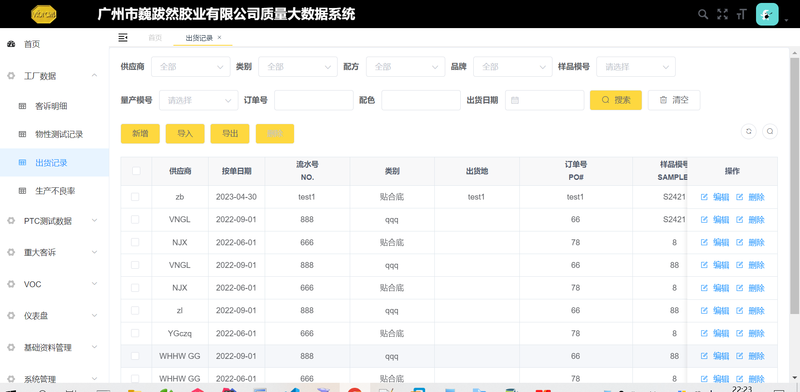
Task: Focus the 订单号 input field
Action: (x=314, y=100)
